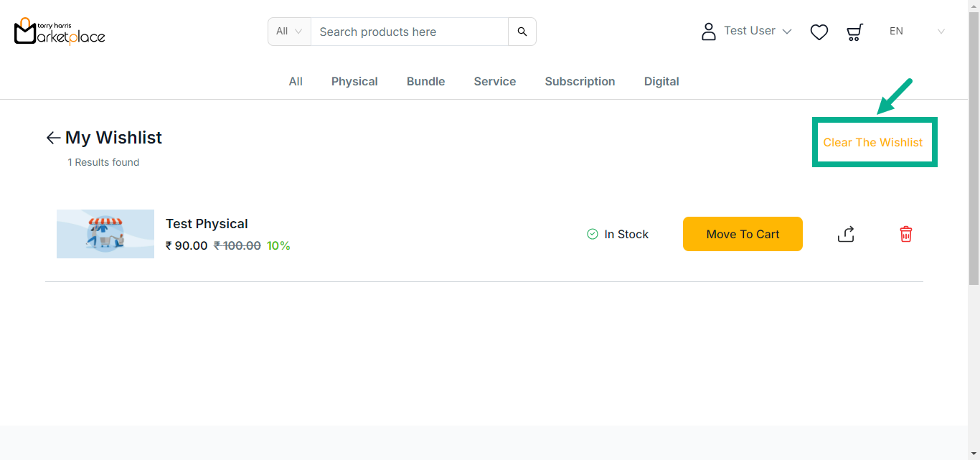Share the Test Physical product
The image size is (980, 460).
(846, 234)
